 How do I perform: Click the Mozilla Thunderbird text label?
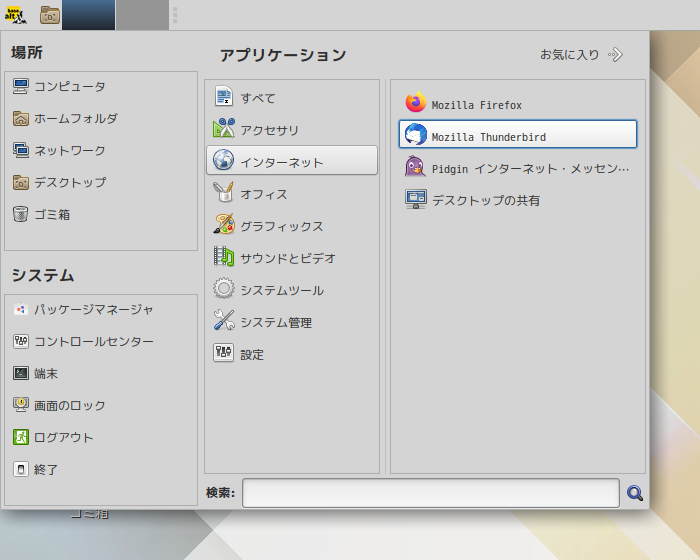pyautogui.click(x=488, y=137)
